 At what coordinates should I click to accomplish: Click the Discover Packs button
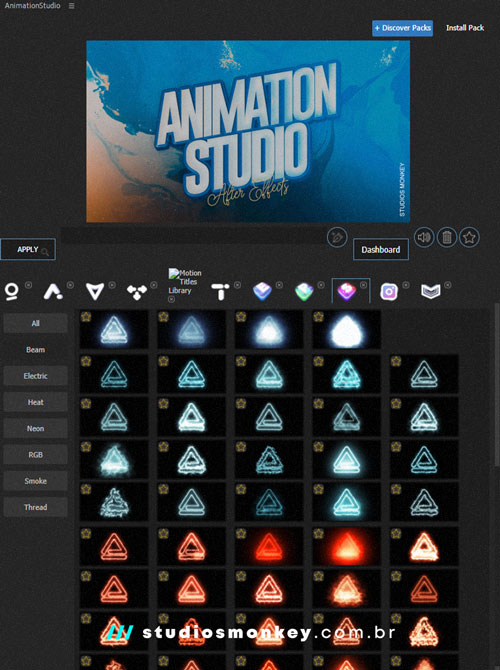click(x=402, y=28)
